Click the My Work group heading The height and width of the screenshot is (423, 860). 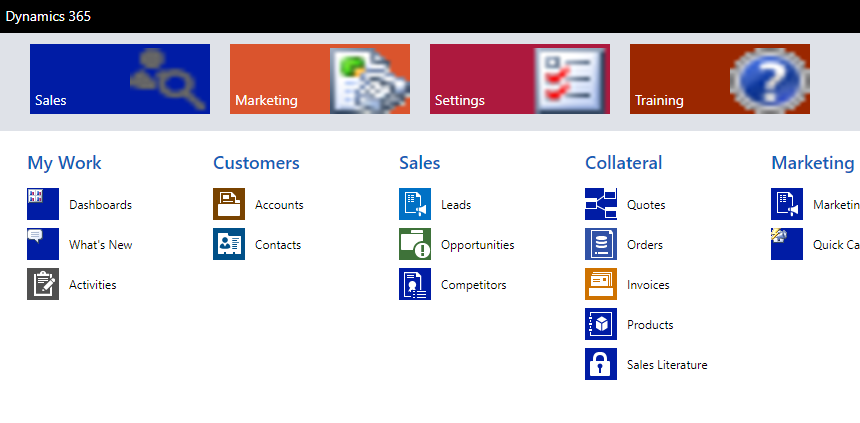click(64, 163)
